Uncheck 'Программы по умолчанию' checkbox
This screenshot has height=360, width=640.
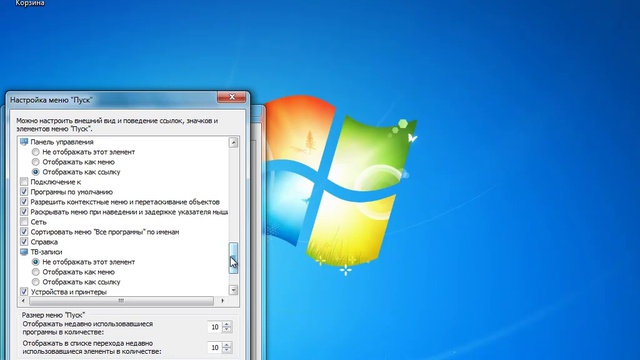(24, 192)
